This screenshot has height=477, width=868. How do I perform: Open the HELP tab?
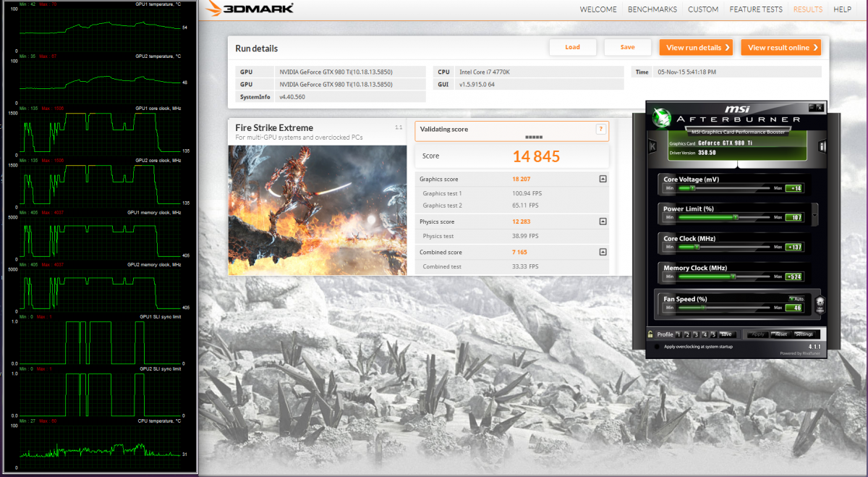842,9
